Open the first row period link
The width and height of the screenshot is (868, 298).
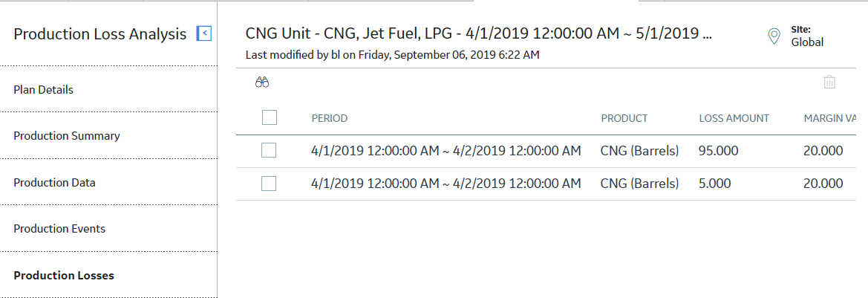[x=446, y=151]
